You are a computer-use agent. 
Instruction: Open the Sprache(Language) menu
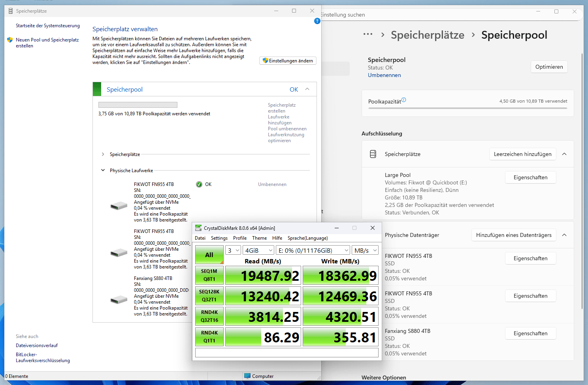tap(308, 238)
